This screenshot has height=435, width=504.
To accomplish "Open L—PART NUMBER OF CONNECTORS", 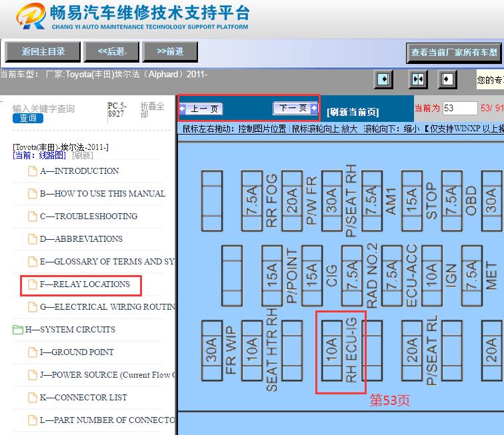I will (x=107, y=420).
